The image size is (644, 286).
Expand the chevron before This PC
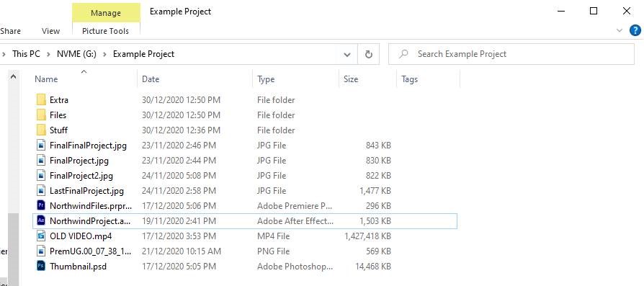point(4,54)
